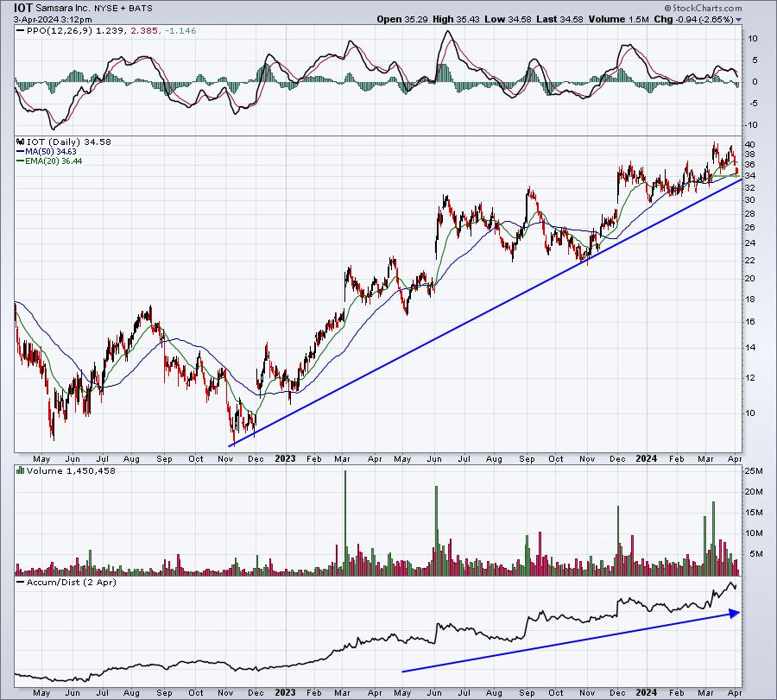Click the candlestick icon beside IOT (Daily)
777x700 pixels.
click(x=21, y=142)
